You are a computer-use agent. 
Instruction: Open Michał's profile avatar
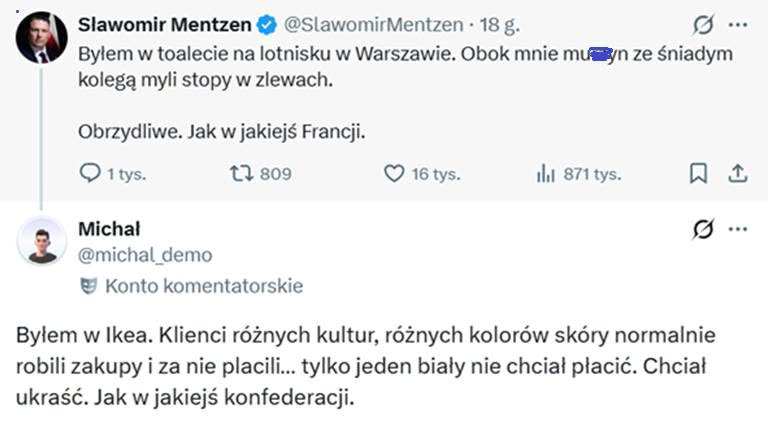[42, 241]
